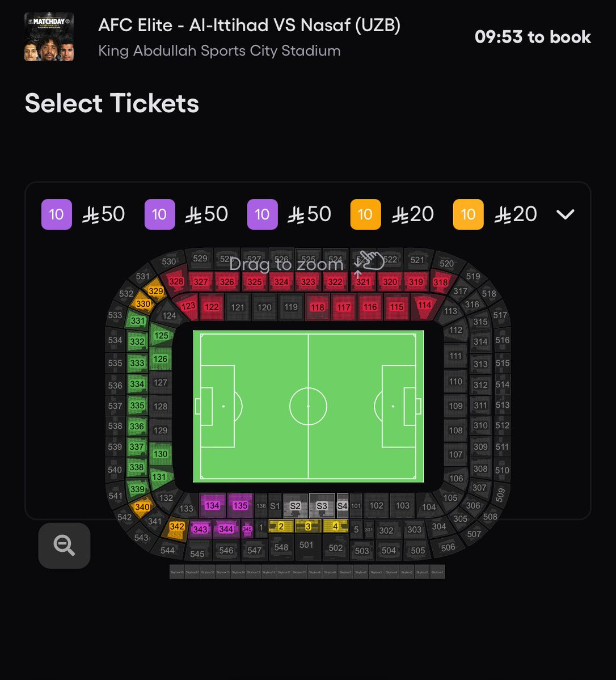Choose green section 131
Viewport: 616px width, 680px height.
(159, 476)
